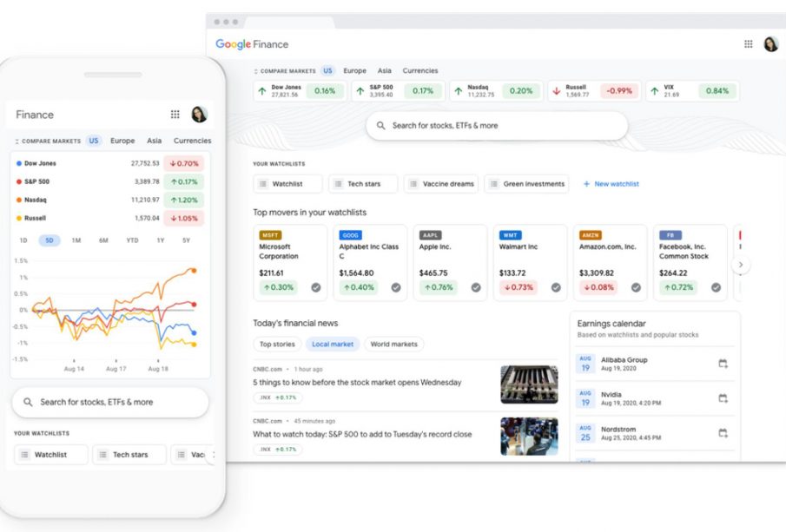Screen dimensions: 786x532
Task: Click search magnifier icon in desktop search bar
Action: click(381, 126)
